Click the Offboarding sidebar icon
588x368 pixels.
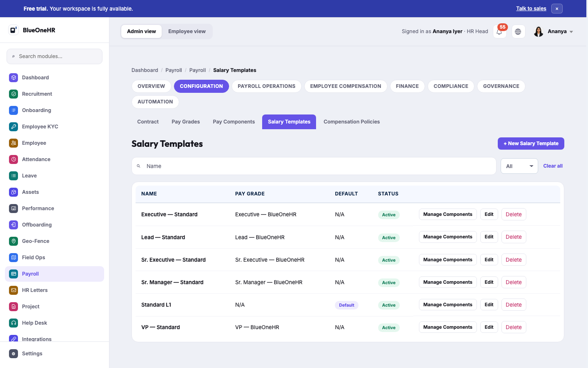pos(13,225)
